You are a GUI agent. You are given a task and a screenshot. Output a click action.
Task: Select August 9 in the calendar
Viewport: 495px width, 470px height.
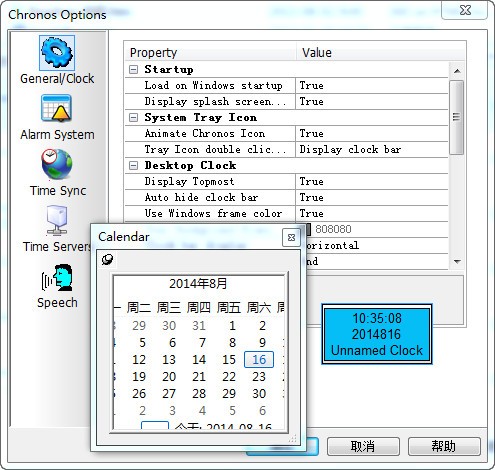tap(262, 343)
